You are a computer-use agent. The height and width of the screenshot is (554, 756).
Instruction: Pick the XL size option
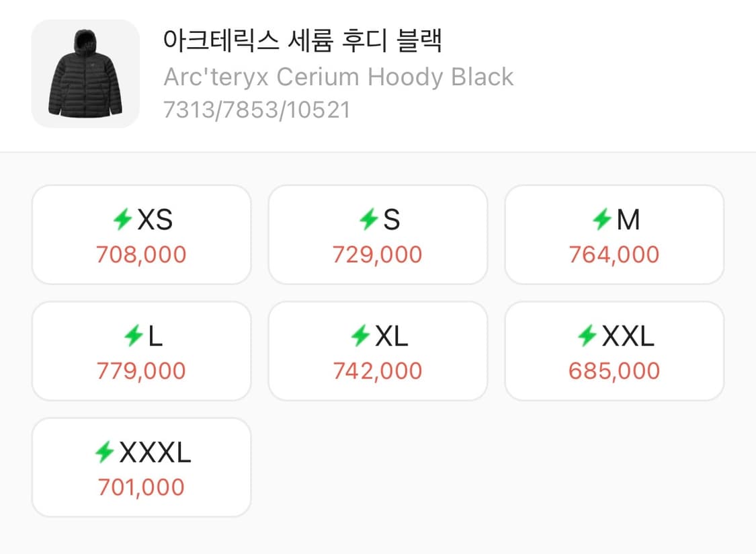(x=378, y=350)
